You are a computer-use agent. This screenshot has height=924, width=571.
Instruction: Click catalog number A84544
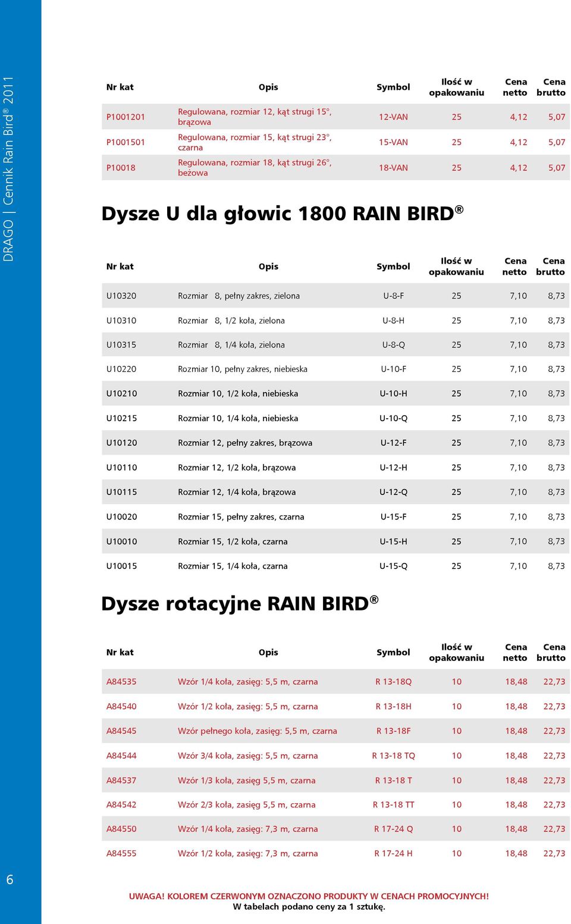(x=121, y=756)
